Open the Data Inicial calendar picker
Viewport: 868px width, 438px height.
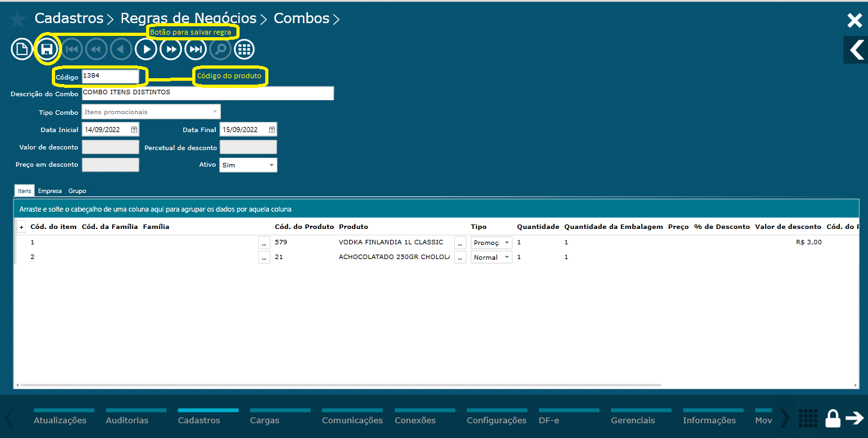134,130
